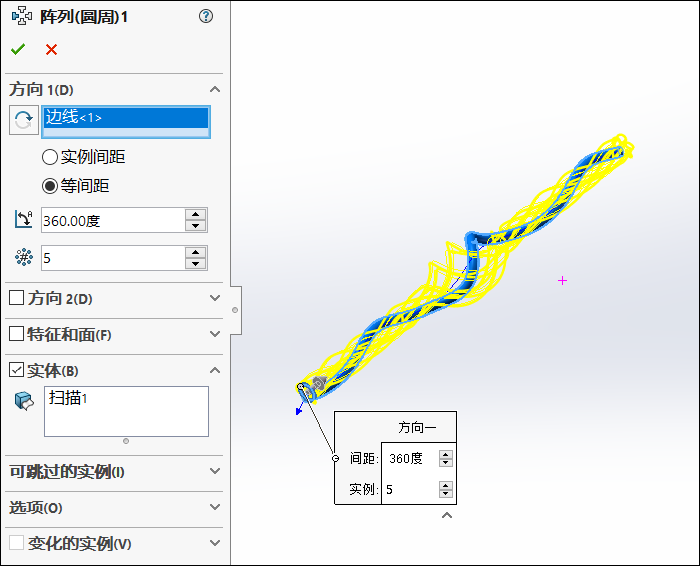Decrease instance count with down spinner
The width and height of the screenshot is (700, 566).
196,264
